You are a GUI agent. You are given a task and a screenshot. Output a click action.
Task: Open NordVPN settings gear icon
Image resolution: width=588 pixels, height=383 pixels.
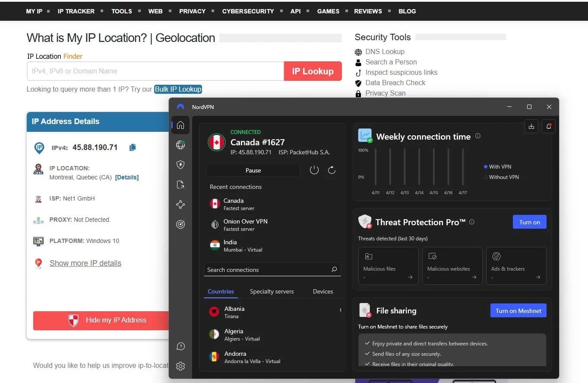coord(180,366)
